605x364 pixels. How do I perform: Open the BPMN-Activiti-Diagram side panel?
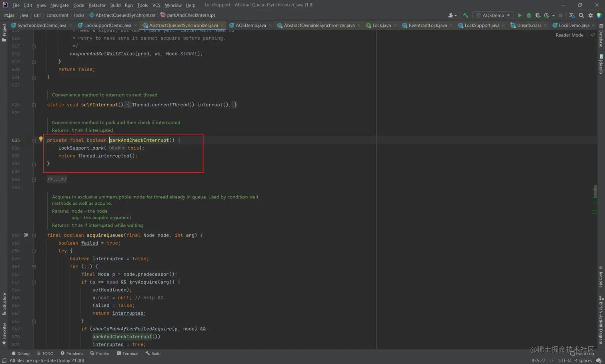point(601,320)
